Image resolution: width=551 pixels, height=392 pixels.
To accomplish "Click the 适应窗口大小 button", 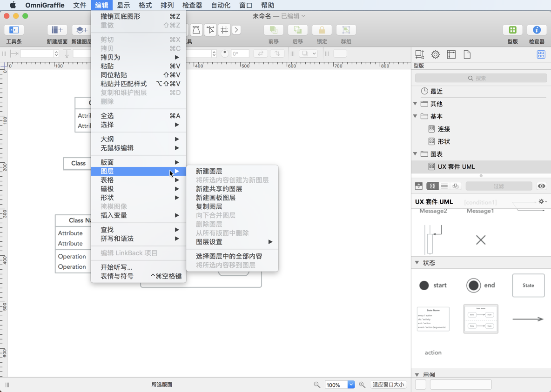I will click(x=389, y=385).
